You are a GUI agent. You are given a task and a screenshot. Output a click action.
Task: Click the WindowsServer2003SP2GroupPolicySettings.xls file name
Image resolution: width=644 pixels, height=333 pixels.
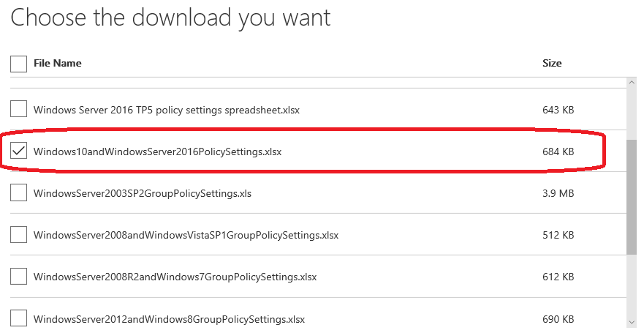pyautogui.click(x=143, y=194)
